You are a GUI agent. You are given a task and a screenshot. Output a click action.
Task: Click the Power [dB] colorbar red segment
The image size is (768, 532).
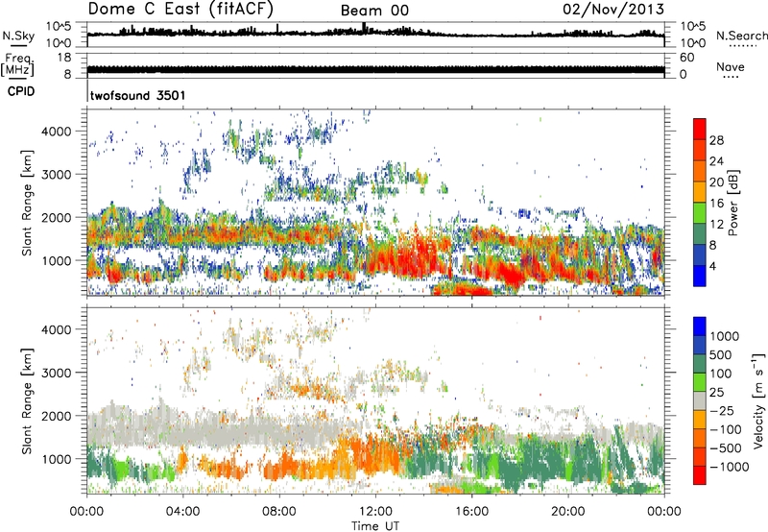(x=700, y=130)
